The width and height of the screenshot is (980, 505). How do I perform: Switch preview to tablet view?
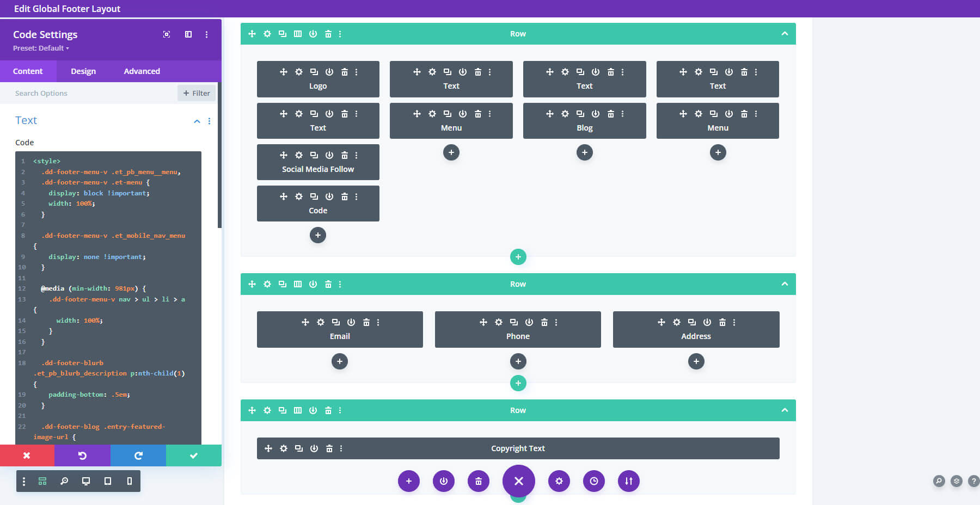(107, 481)
